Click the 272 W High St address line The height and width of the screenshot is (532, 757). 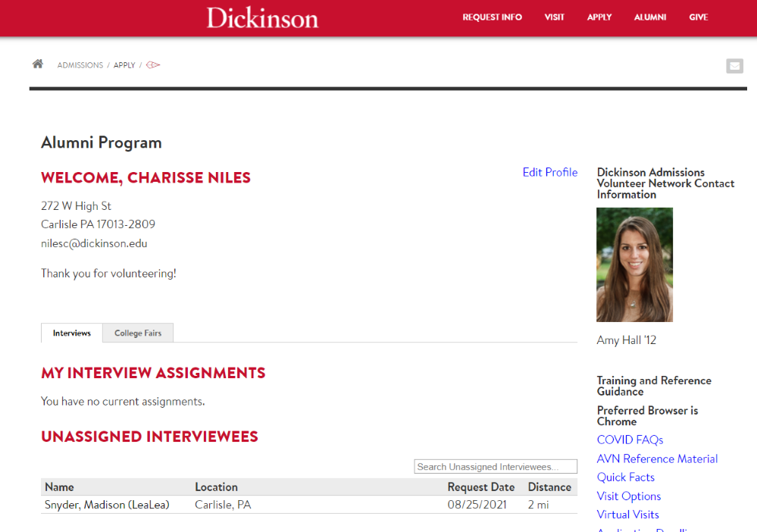(77, 206)
